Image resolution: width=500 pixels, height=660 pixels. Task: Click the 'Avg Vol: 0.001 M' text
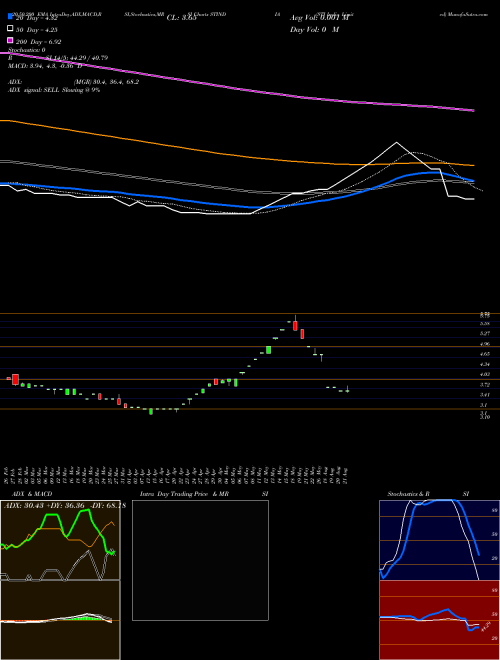[x=319, y=18]
